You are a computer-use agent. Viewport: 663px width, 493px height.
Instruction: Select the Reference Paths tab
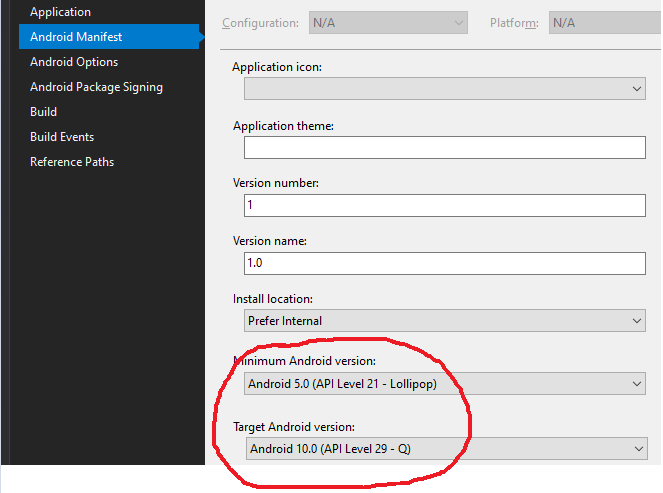point(72,162)
